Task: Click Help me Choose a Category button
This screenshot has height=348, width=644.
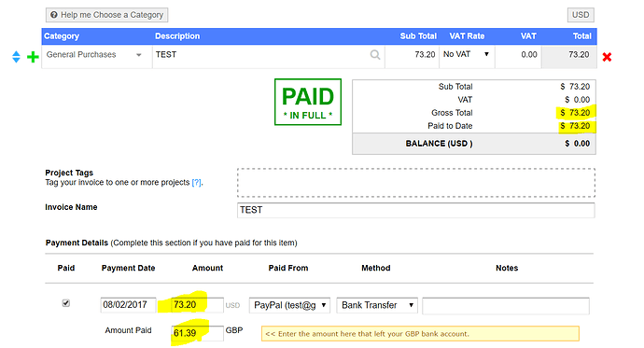Action: (106, 15)
